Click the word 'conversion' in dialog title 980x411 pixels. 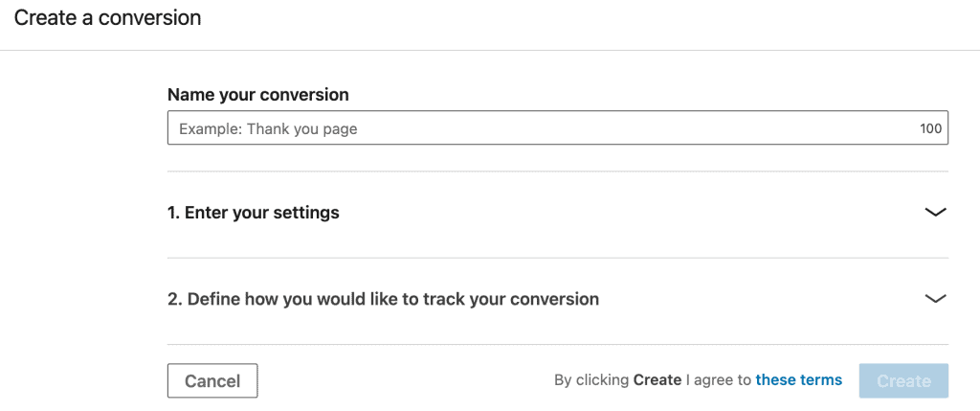[x=154, y=17]
